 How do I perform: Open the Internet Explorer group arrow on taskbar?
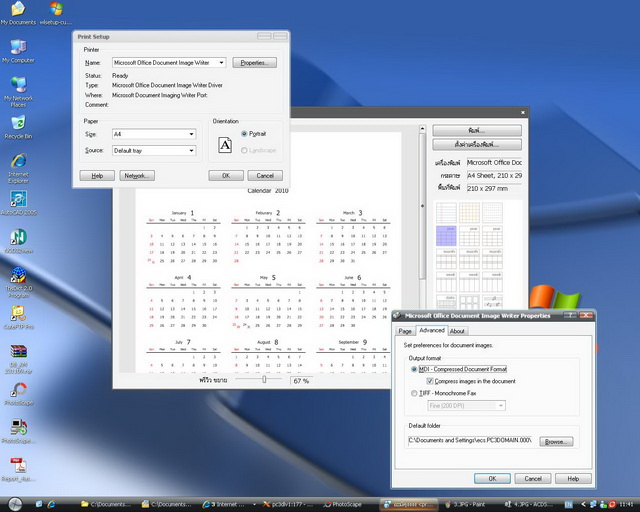[254, 504]
